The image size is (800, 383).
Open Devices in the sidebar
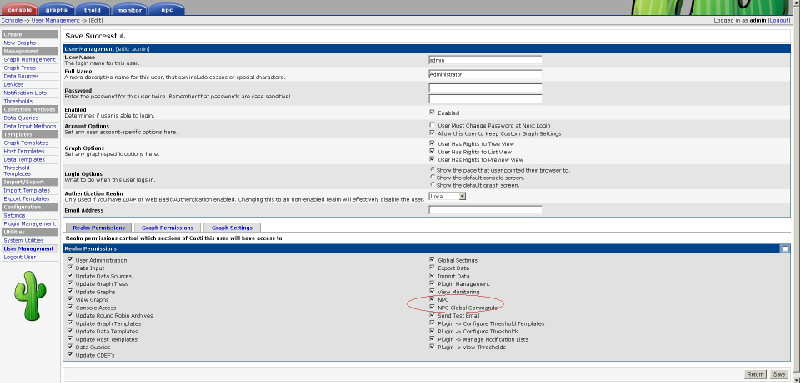click(x=13, y=84)
